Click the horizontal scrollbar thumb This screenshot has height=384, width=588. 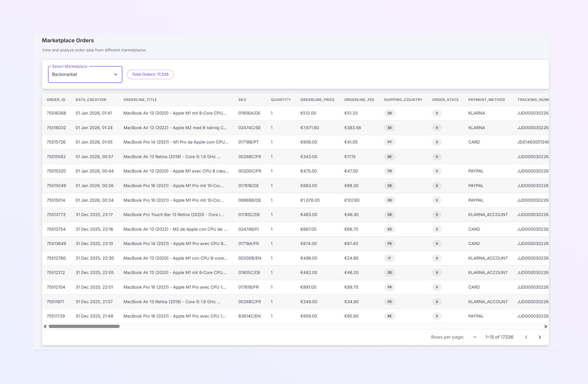point(84,326)
